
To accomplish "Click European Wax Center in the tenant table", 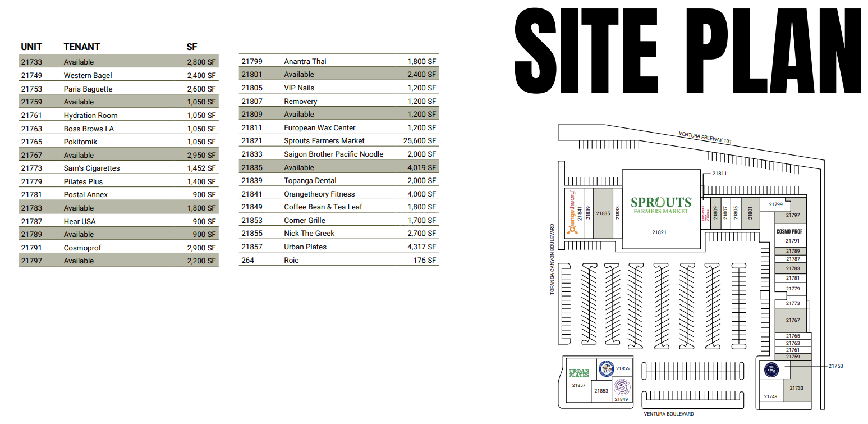I will 320,127.
